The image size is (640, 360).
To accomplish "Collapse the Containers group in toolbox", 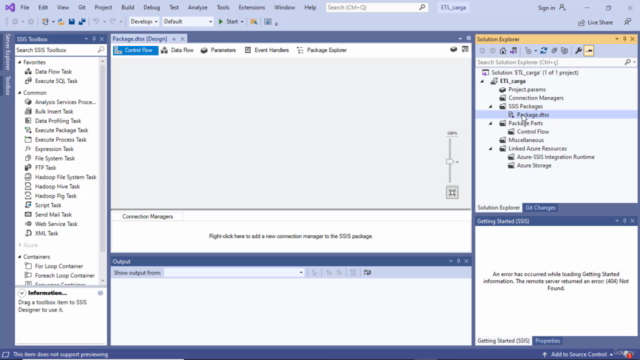I will [20, 257].
